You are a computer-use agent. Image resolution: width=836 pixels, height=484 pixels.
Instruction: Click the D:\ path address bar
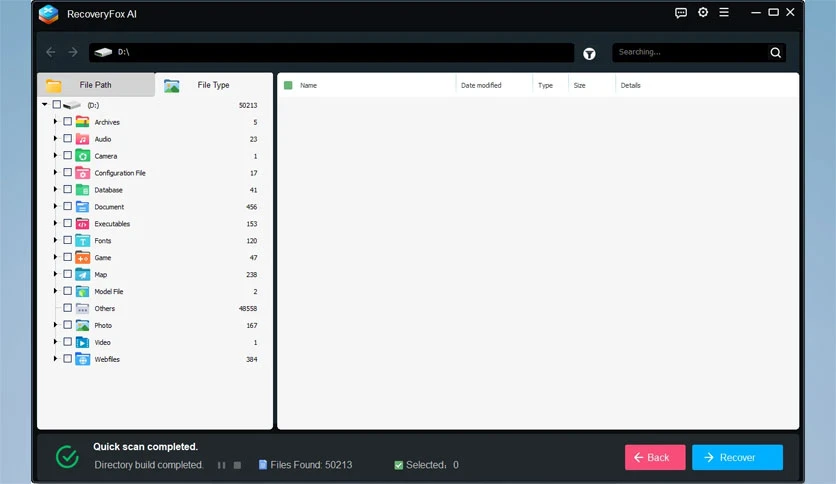[x=331, y=52]
